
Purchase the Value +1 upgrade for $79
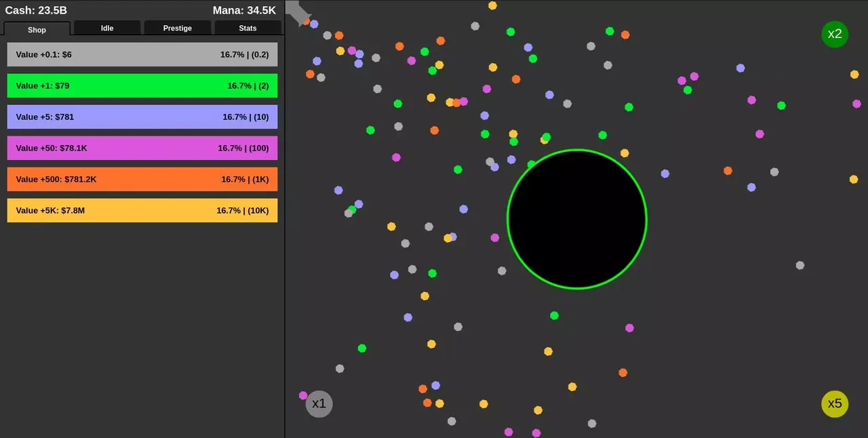pyautogui.click(x=142, y=85)
